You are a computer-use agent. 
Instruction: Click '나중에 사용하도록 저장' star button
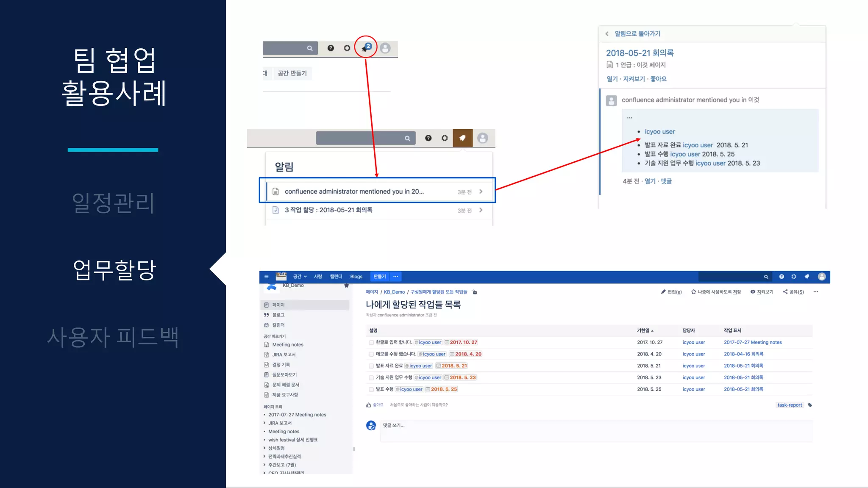tap(716, 292)
